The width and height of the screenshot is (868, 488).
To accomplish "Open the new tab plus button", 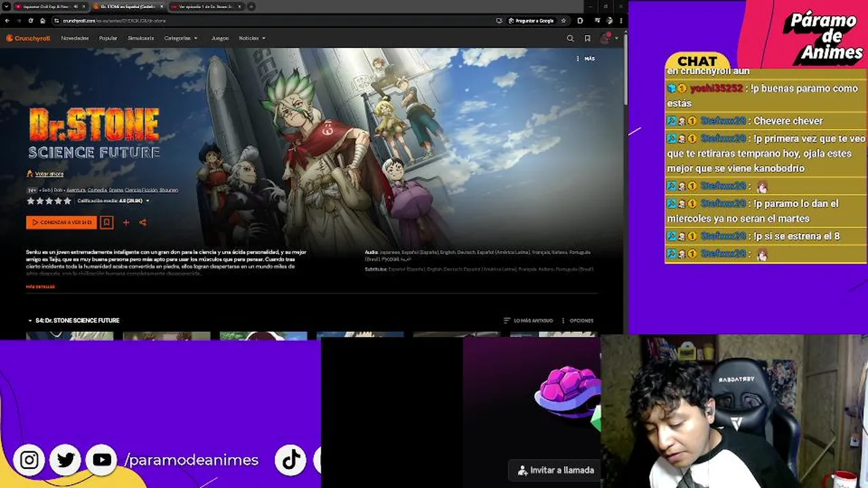I will click(x=252, y=6).
